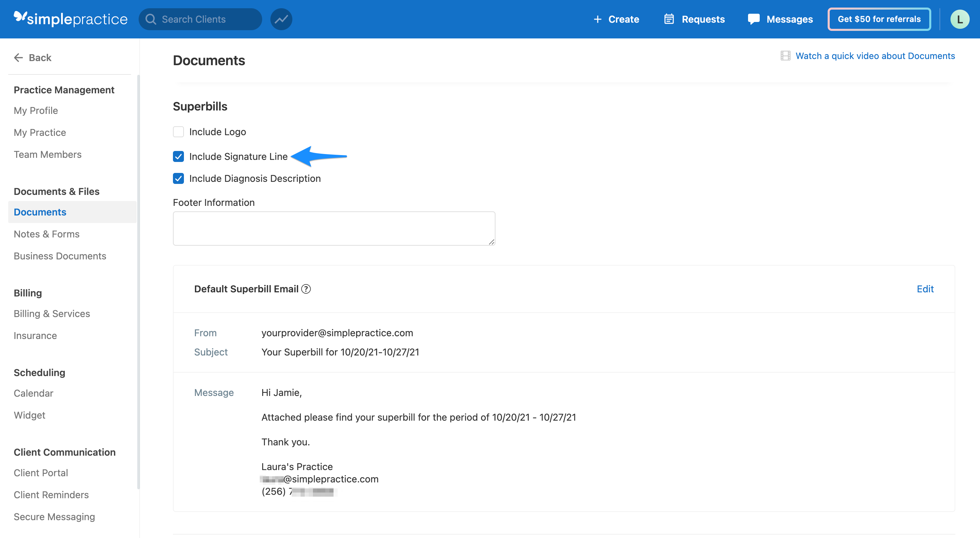Screen dimensions: 980x538
Task: Click the film icon beside the Documents video link
Action: point(785,56)
